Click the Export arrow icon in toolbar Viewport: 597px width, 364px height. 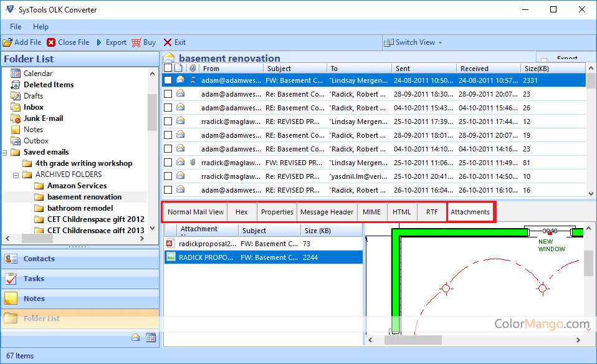(x=99, y=42)
